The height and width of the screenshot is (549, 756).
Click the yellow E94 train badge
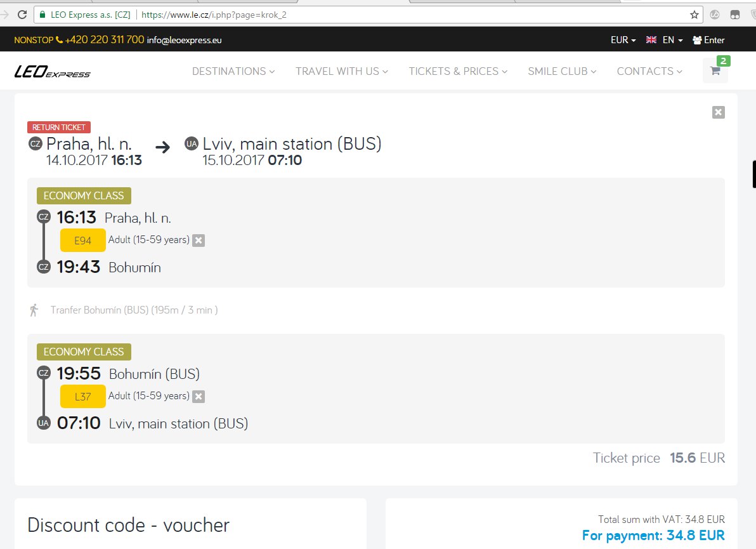pyautogui.click(x=83, y=241)
